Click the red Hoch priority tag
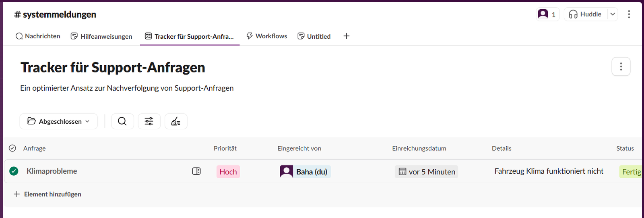The image size is (644, 218). tap(228, 172)
